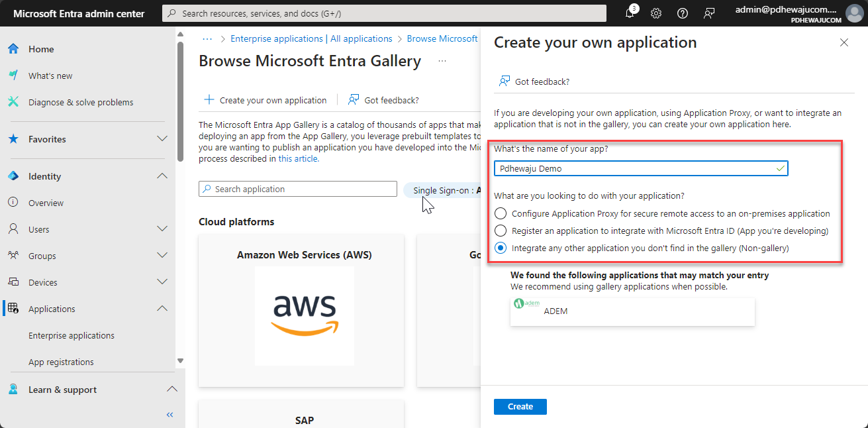The height and width of the screenshot is (428, 868).
Task: Select the ADEM suggested application card
Action: pos(632,311)
